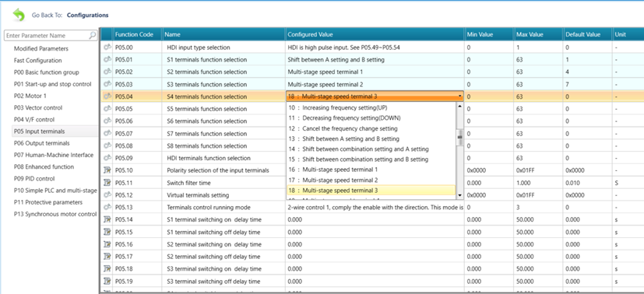
Task: Choose option 17 Multi-stage speed terminal 2
Action: [x=371, y=180]
